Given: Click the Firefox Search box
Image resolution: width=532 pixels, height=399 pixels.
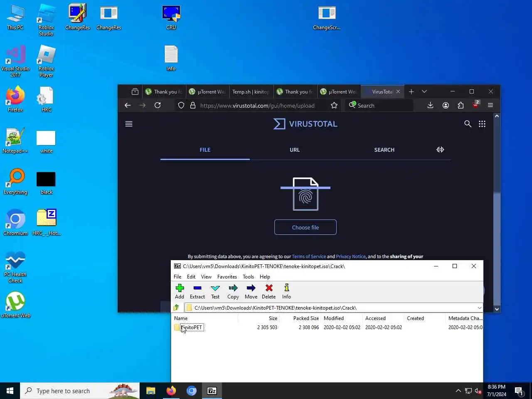Looking at the screenshot, I should pyautogui.click(x=379, y=106).
